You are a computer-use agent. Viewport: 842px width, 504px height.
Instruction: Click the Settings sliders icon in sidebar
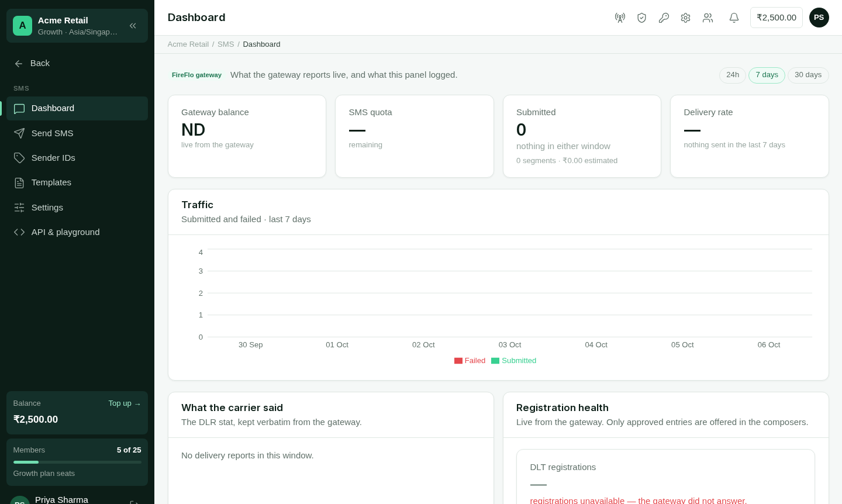click(19, 208)
